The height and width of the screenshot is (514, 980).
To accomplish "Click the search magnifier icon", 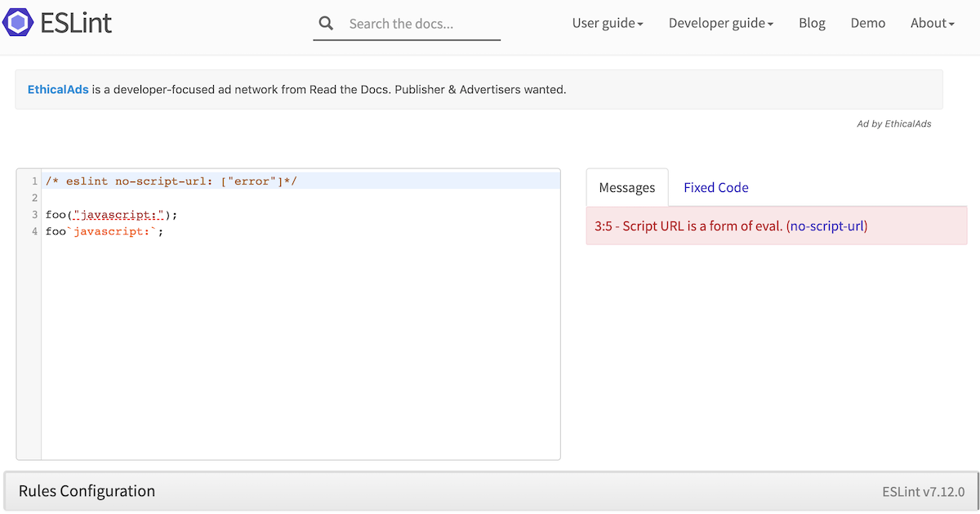I will click(326, 24).
